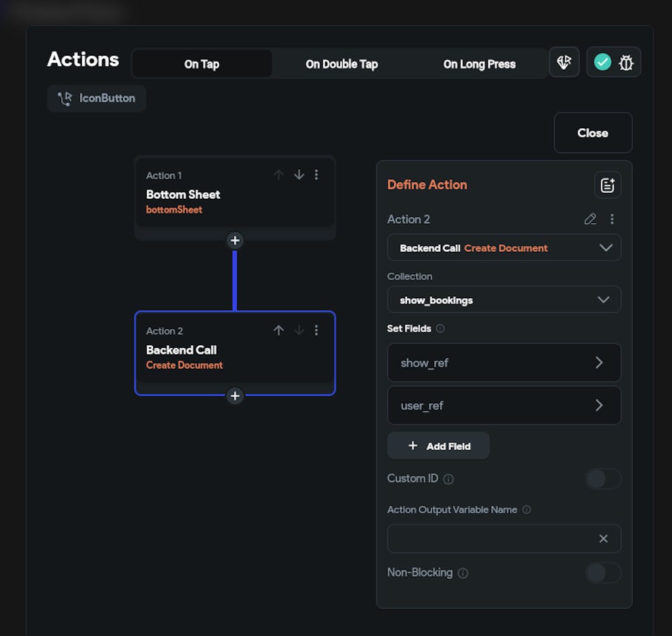Screen dimensions: 672x636
Task: Switch to the On Double Tap tab
Action: pyautogui.click(x=341, y=64)
